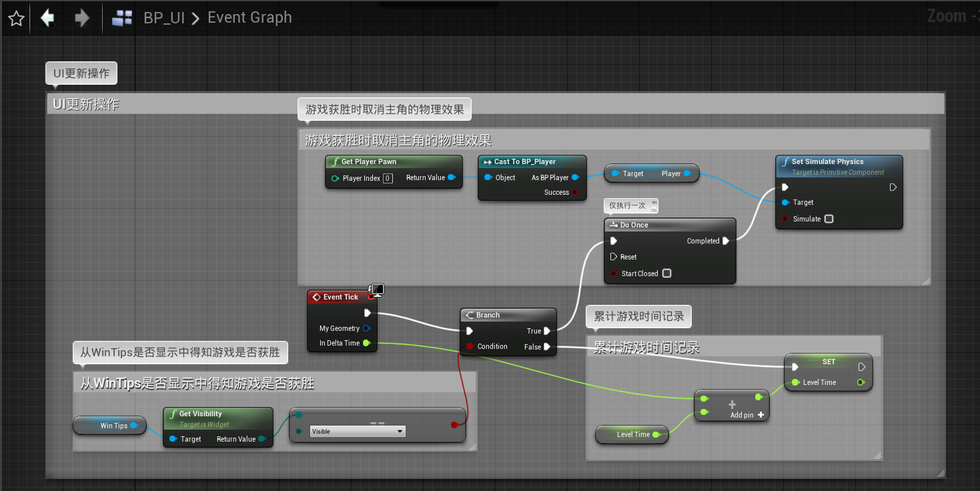
Task: Select the Get Player Pawn node header
Action: coord(394,161)
